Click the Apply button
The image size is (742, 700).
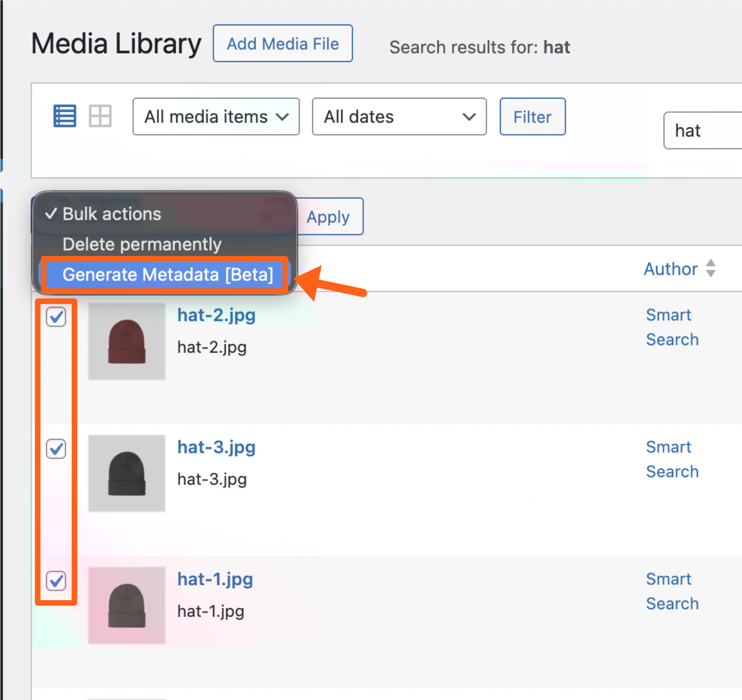329,217
